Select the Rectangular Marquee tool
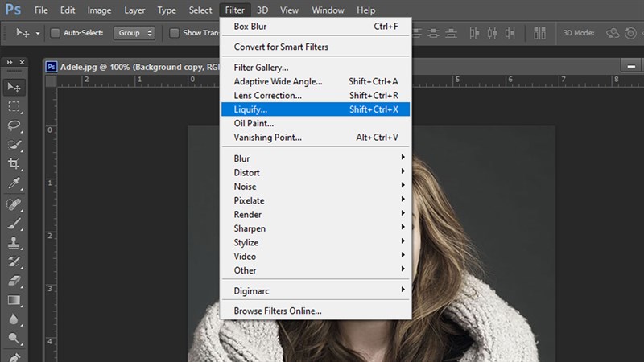The image size is (644, 362). point(14,107)
